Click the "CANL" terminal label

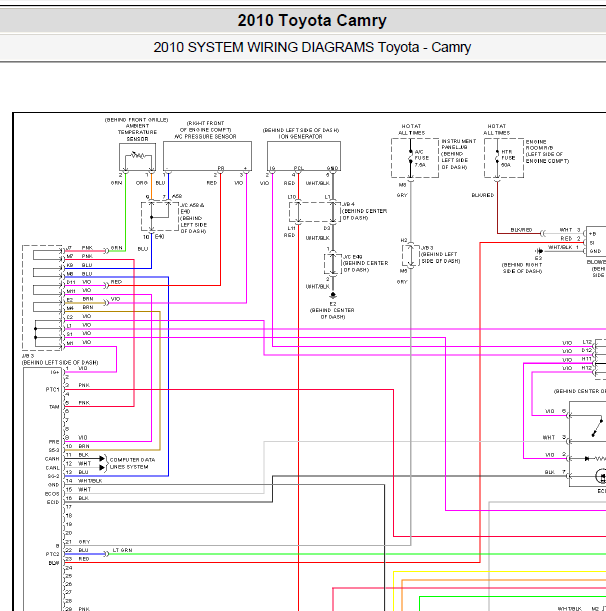point(53,468)
